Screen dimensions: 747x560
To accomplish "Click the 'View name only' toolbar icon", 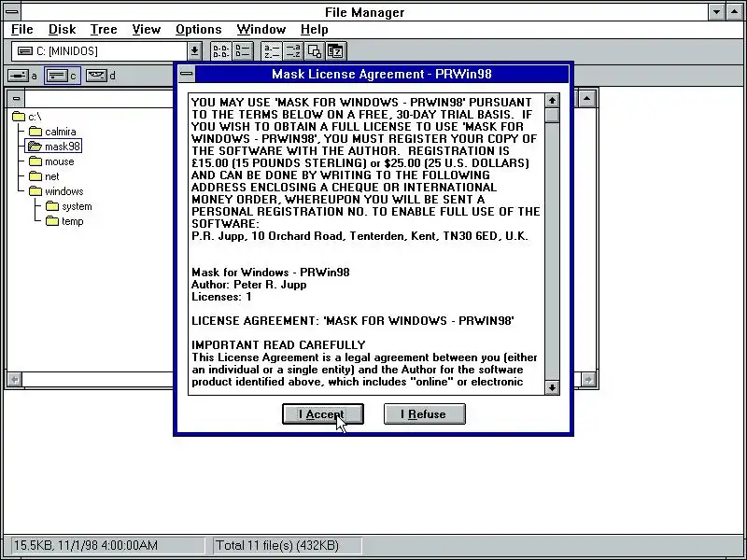I will click(221, 51).
